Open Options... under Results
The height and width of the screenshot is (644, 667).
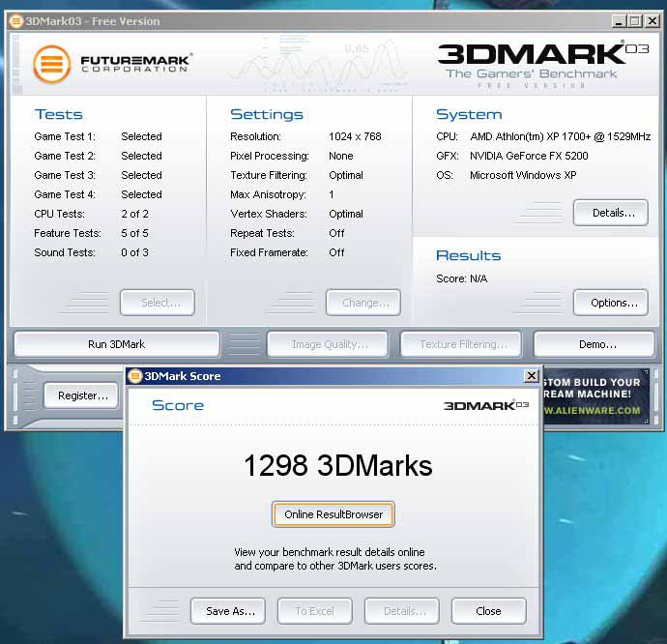click(x=611, y=303)
